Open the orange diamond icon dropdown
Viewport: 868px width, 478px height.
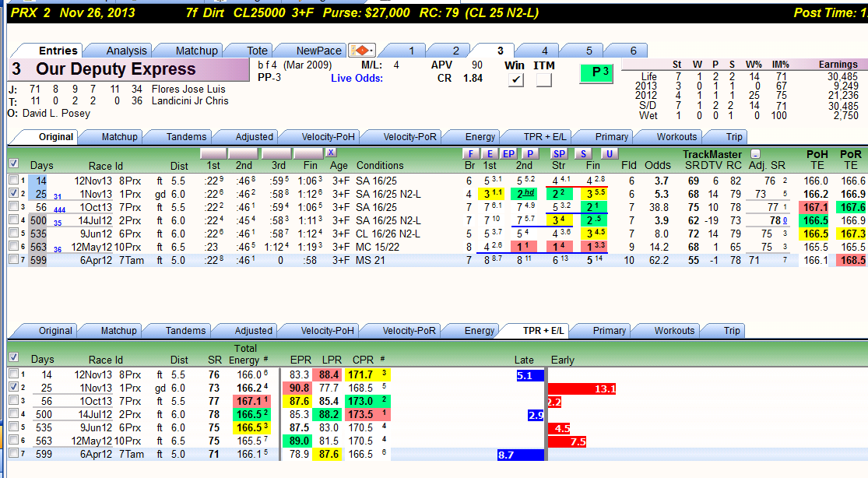(363, 51)
